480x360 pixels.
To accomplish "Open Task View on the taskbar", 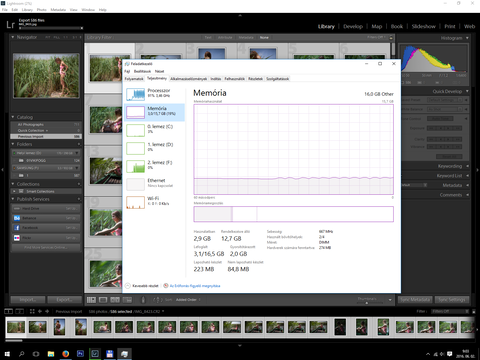I will point(36,354).
